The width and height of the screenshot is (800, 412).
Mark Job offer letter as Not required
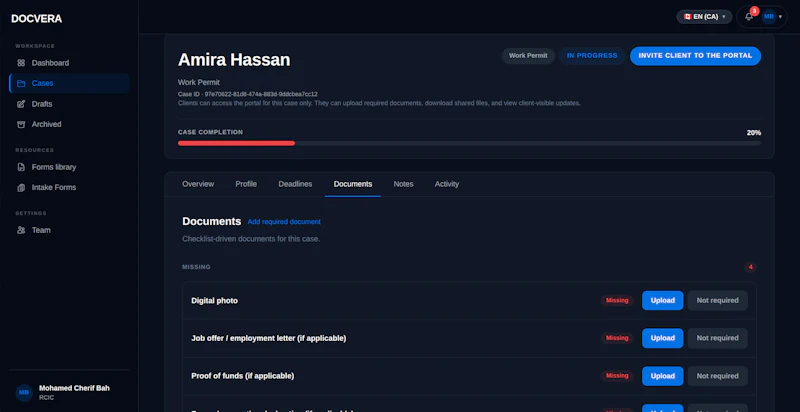[x=717, y=338]
